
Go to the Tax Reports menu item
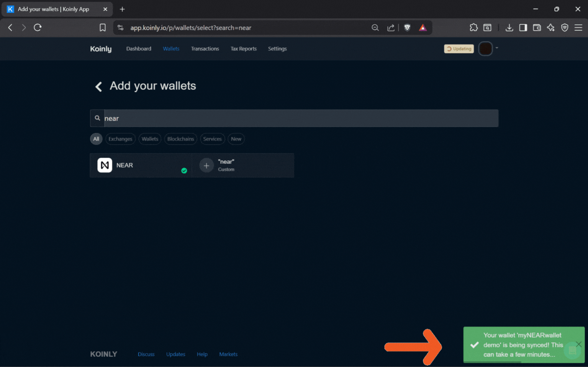point(243,49)
